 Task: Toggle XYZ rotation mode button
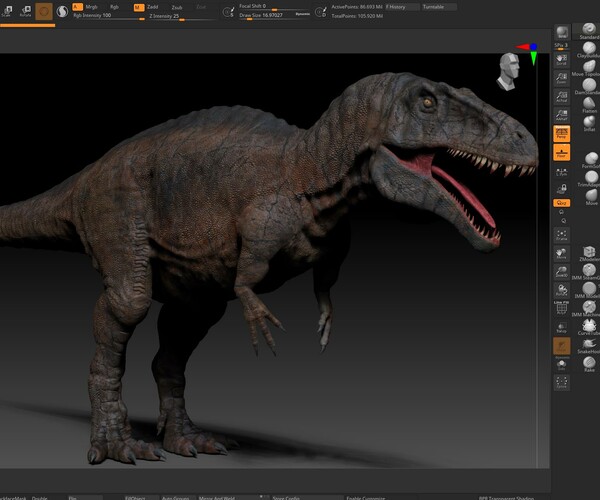[x=561, y=203]
